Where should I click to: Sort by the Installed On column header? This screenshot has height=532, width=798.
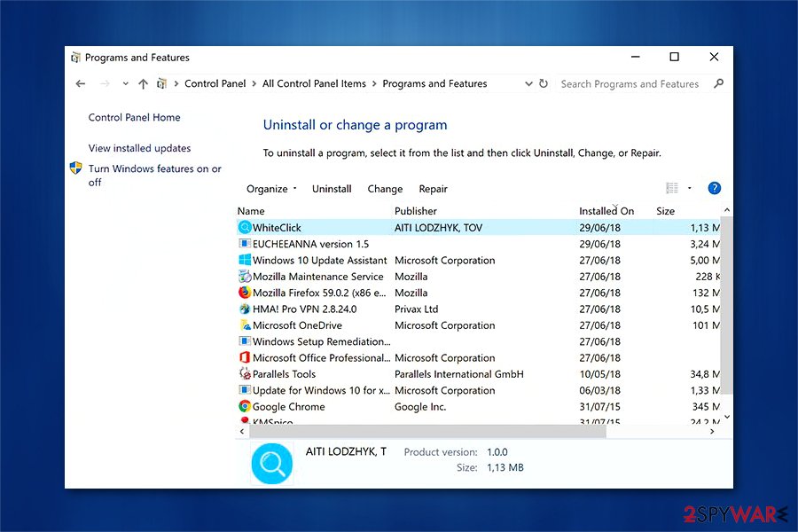pos(606,211)
